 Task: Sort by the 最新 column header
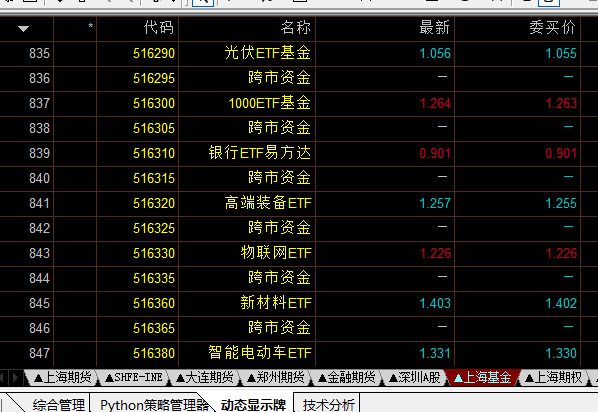click(x=434, y=28)
